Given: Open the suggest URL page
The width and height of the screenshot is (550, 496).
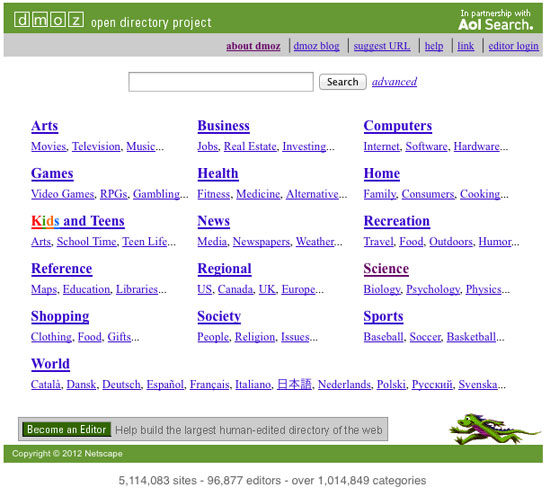Looking at the screenshot, I should click(x=382, y=46).
